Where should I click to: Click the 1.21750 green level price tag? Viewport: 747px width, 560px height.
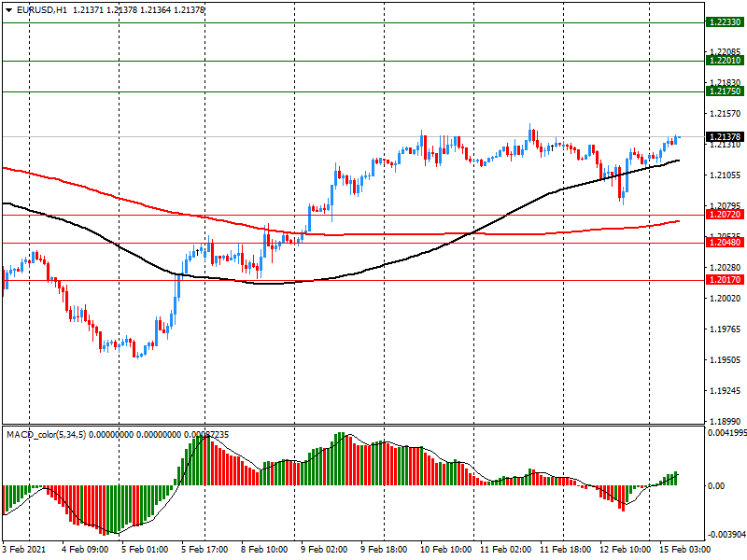[725, 91]
